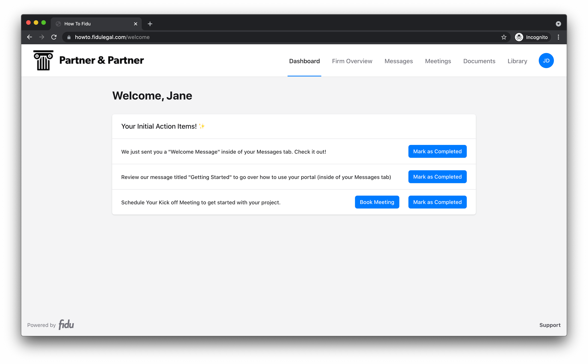Click the macOS green fullscreen window button

(x=44, y=23)
